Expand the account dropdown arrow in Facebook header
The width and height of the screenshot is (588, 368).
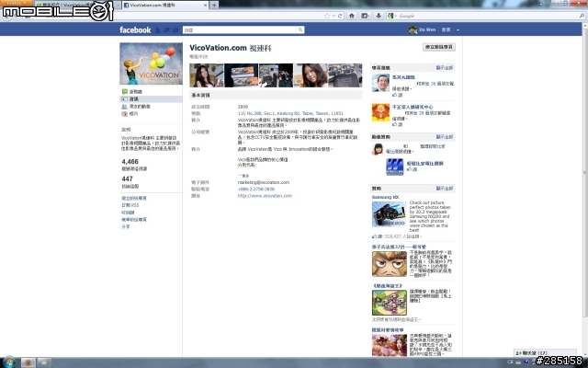[x=458, y=30]
